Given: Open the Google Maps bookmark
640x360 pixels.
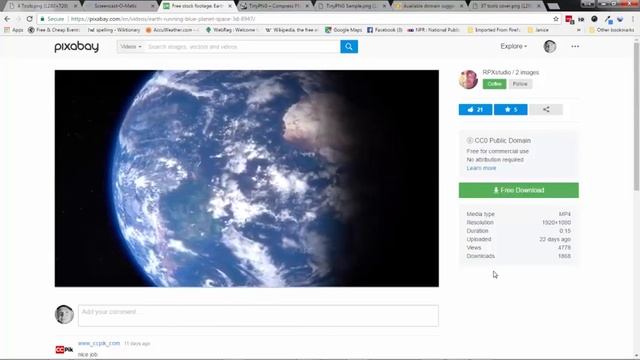Looking at the screenshot, I should tap(343, 30).
